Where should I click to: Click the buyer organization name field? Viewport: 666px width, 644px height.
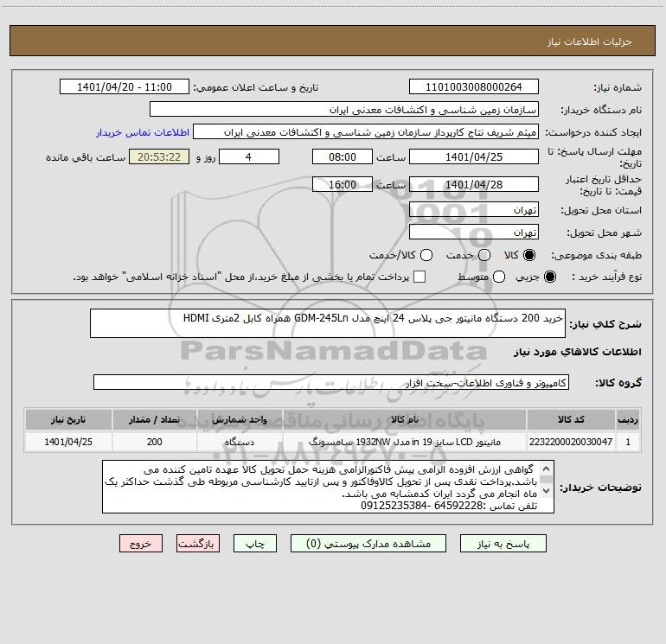coord(344,110)
